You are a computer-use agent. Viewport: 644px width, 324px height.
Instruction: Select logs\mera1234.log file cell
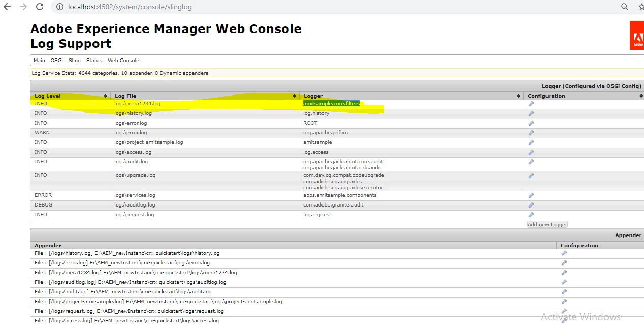pyautogui.click(x=138, y=104)
